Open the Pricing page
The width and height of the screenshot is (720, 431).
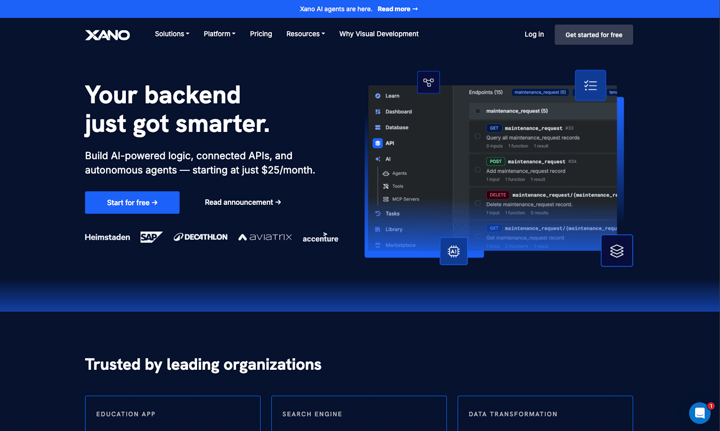coord(261,34)
